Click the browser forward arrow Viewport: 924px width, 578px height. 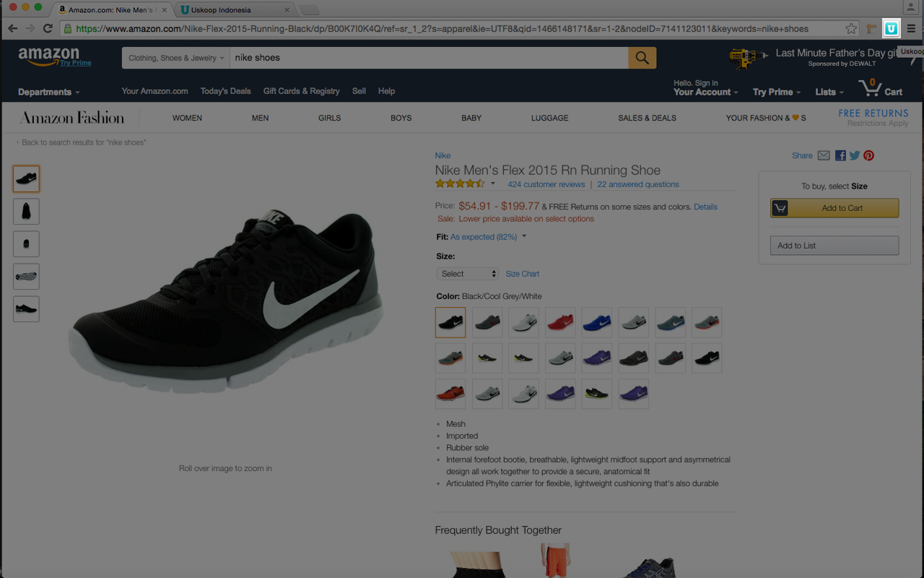click(x=30, y=29)
